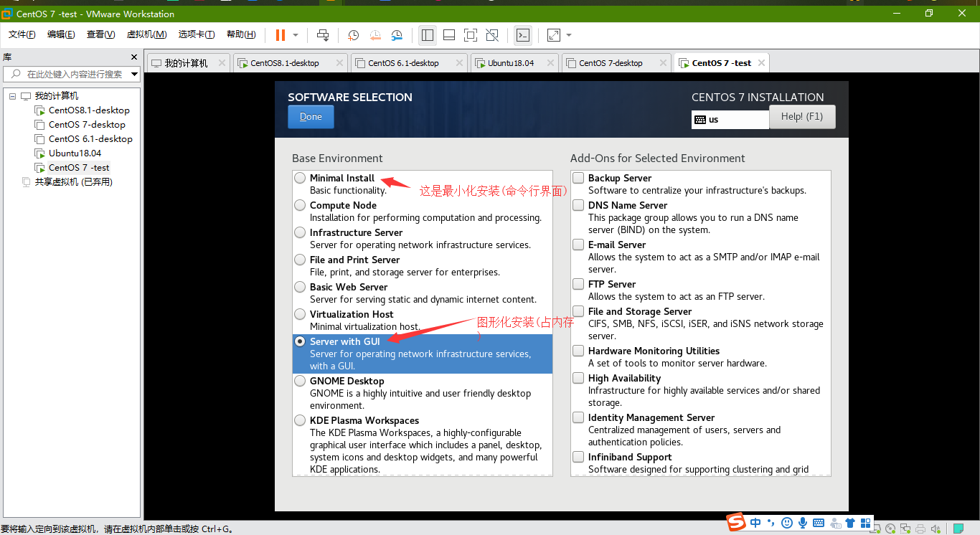The height and width of the screenshot is (535, 980).
Task: Select the Compute Node environment
Action: pos(300,205)
